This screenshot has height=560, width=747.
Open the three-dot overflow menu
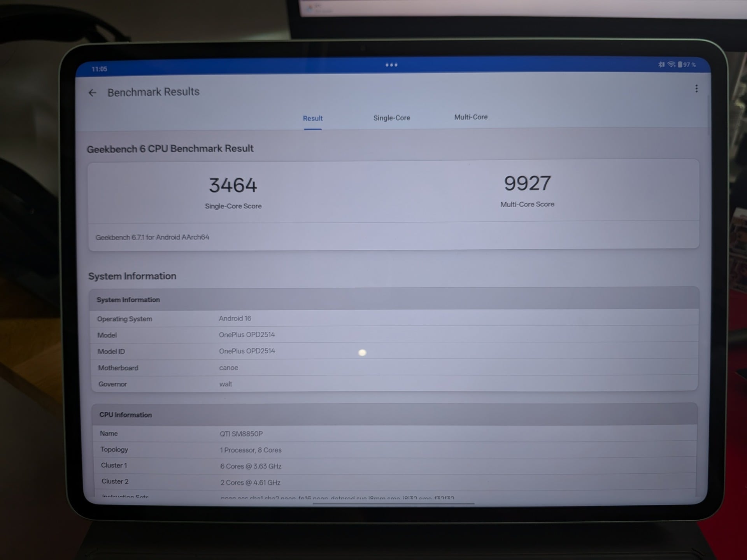(x=696, y=89)
